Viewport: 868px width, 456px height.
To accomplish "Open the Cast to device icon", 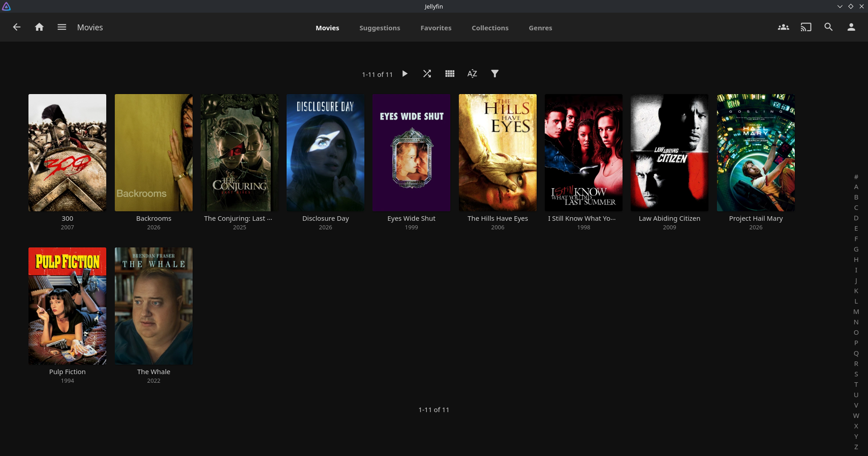I will [806, 27].
